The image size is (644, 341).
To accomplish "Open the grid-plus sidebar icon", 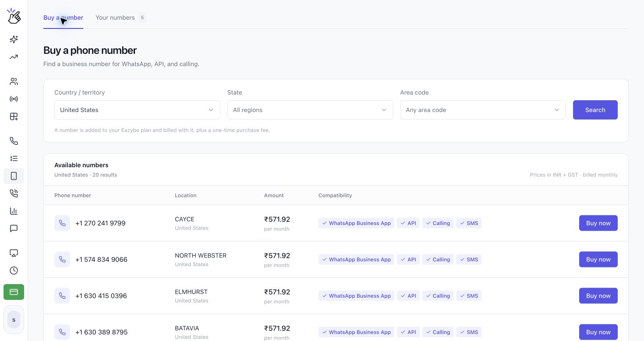I will (x=14, y=116).
